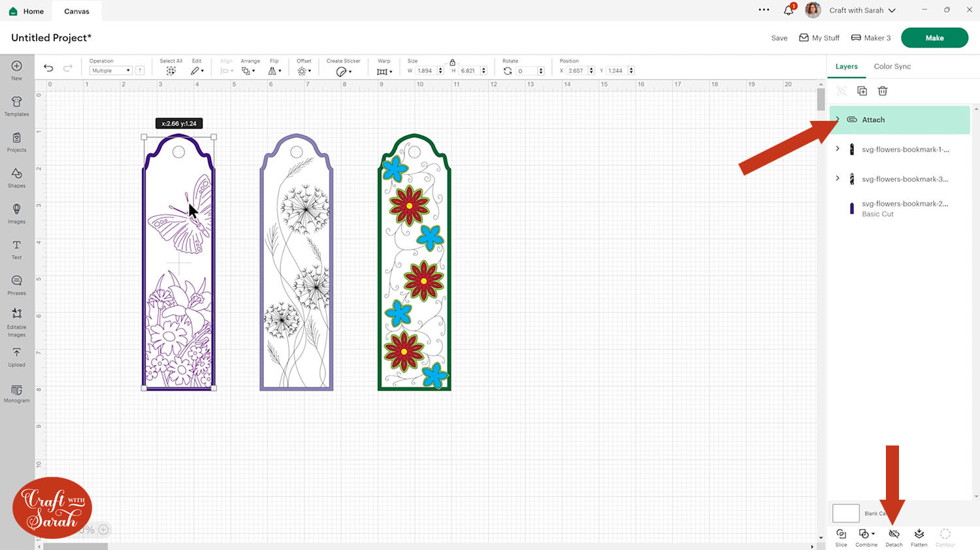Switch to the Canvas tab
The width and height of the screenshot is (980, 550).
point(76,11)
